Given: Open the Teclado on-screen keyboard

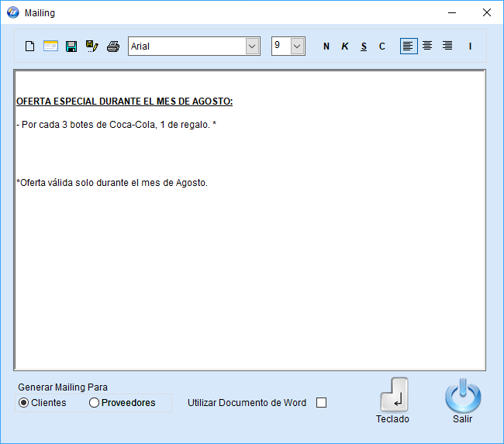Looking at the screenshot, I should 393,401.
